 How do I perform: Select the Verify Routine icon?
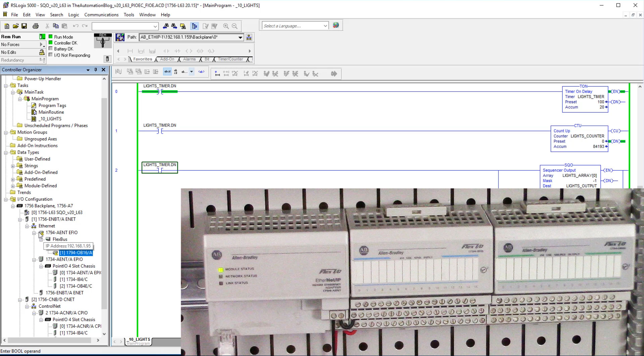tap(206, 26)
